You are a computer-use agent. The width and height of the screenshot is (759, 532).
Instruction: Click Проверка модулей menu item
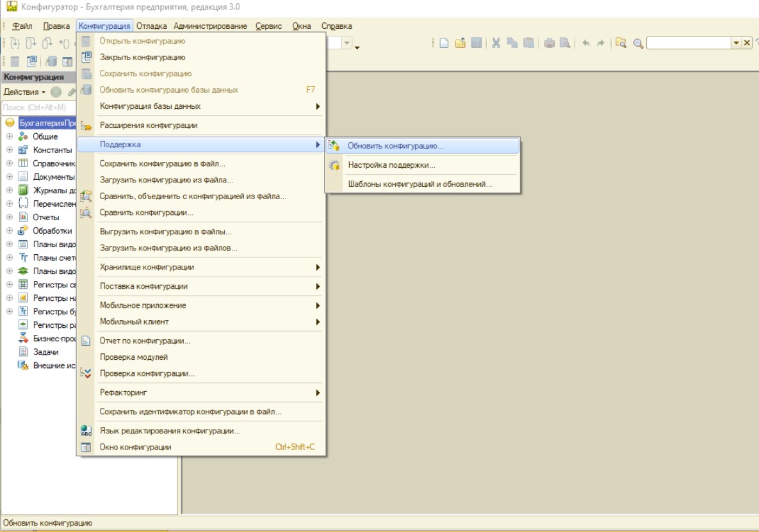pos(201,357)
